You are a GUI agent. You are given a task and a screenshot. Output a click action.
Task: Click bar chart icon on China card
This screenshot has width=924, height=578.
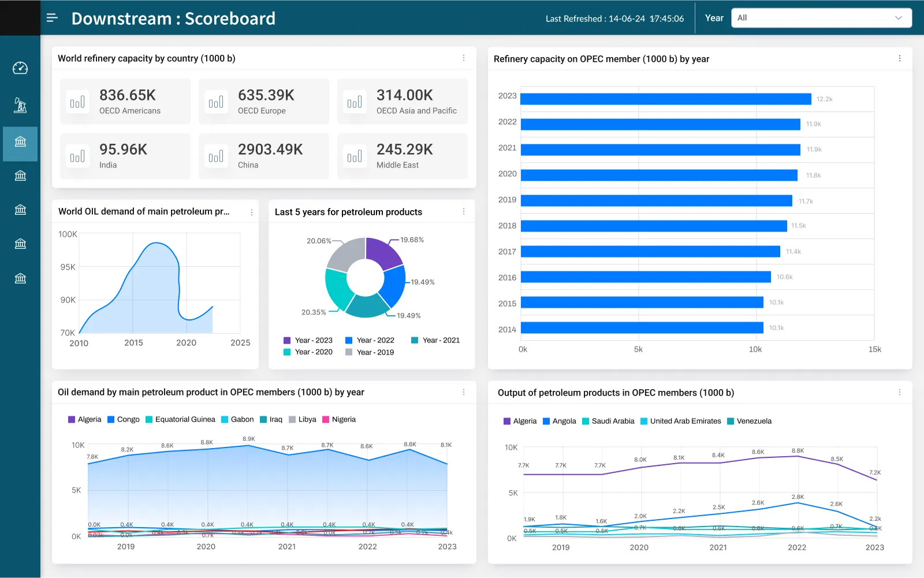tap(216, 156)
